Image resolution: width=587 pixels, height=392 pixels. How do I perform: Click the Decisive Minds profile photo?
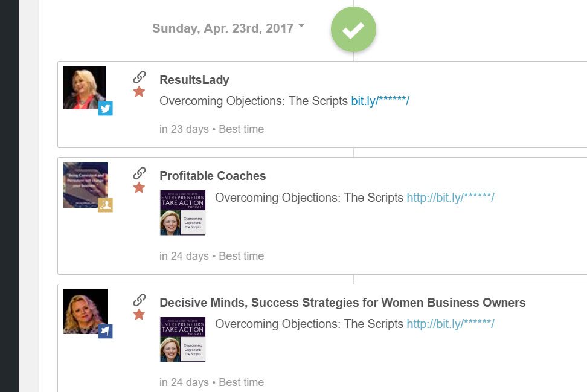[85, 311]
